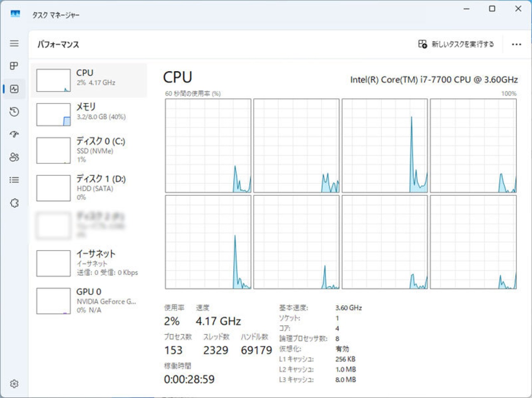This screenshot has width=532, height=398.
Task: Select the GPU 0 NVIDIA item
Action: pos(89,301)
